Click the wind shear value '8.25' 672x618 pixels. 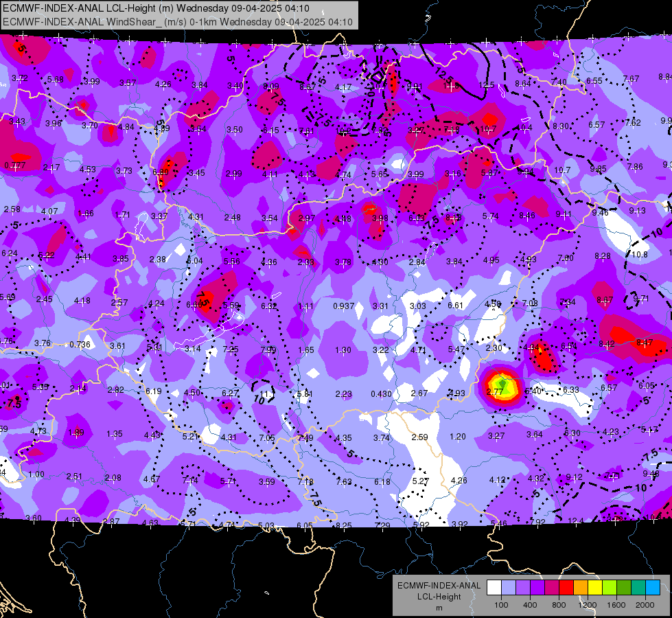point(344,525)
